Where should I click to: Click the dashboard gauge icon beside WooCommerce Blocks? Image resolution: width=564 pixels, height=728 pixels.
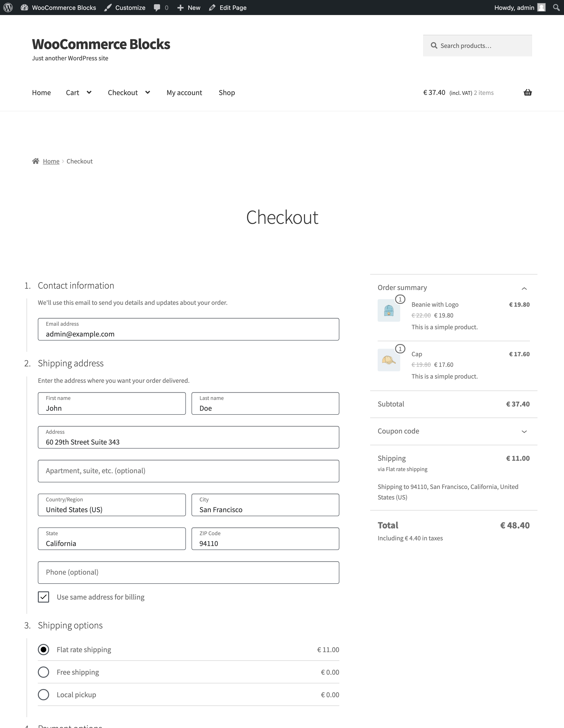(24, 7)
